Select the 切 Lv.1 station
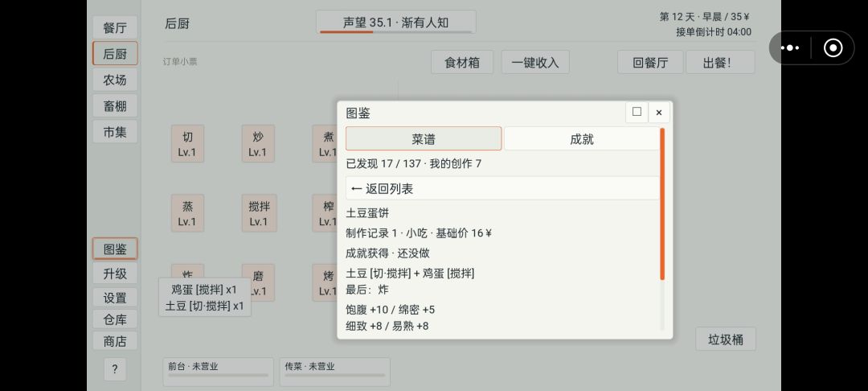Viewport: 868px width, 391px height. (187, 144)
